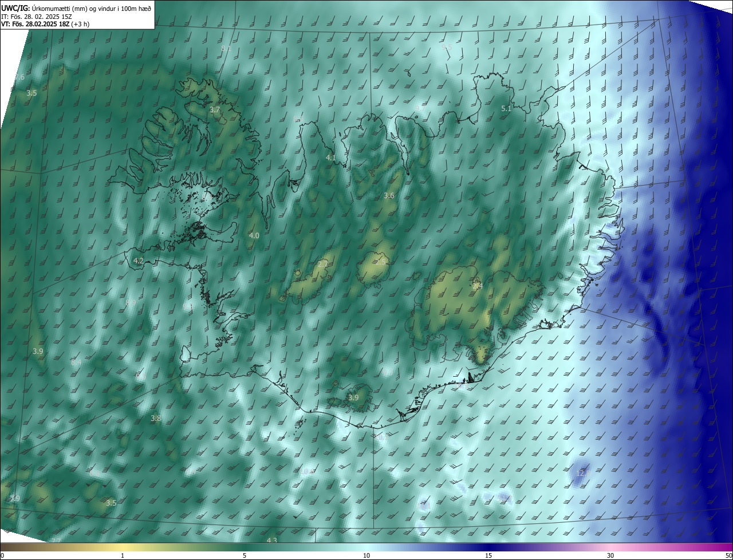Viewport: 733px width, 560px height.
Task: Click the map value "4.0" in west Iceland
Action: point(254,235)
